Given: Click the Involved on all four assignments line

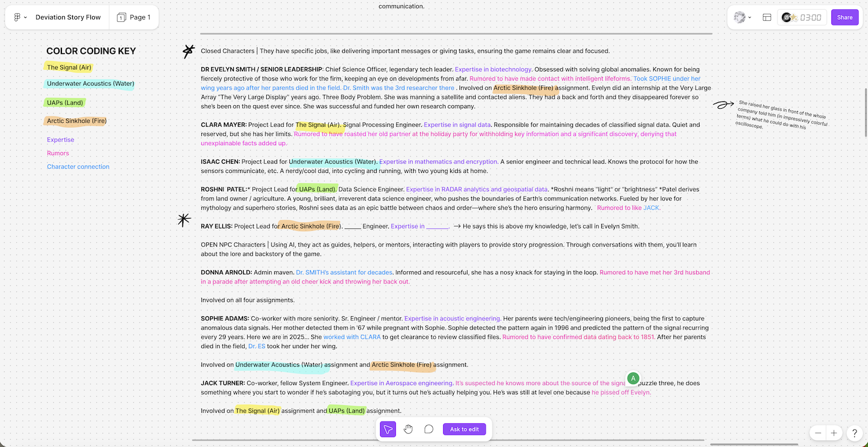Looking at the screenshot, I should point(248,300).
